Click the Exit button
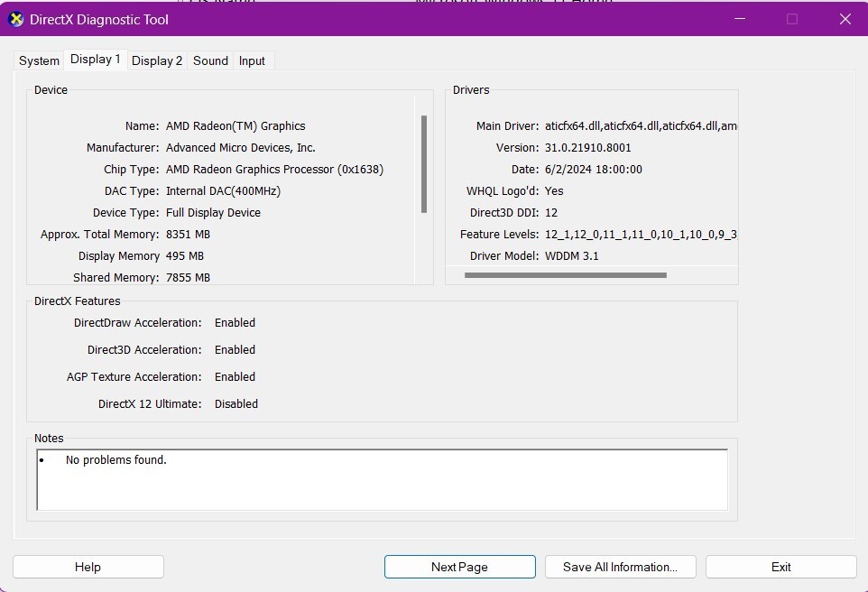The height and width of the screenshot is (592, 868). [x=781, y=567]
